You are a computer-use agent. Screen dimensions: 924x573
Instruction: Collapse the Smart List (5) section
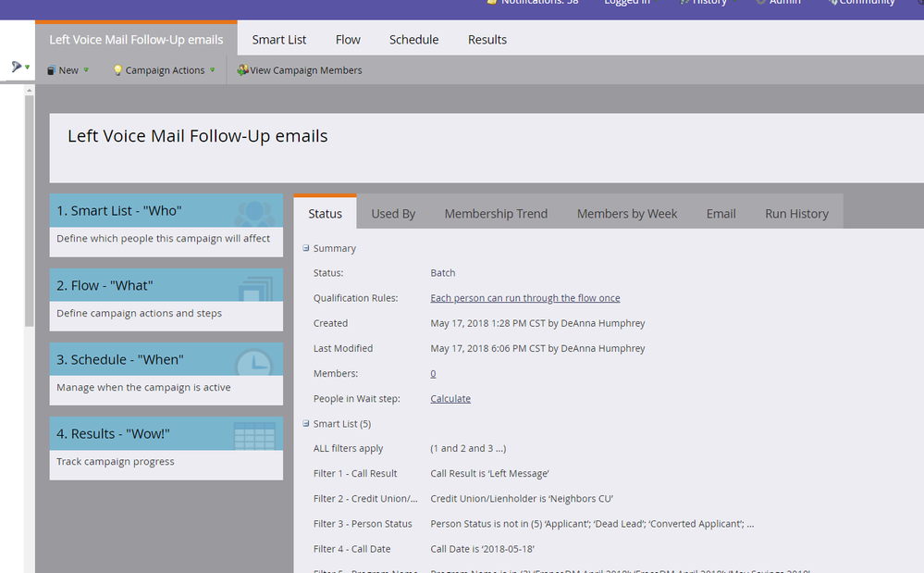click(306, 424)
